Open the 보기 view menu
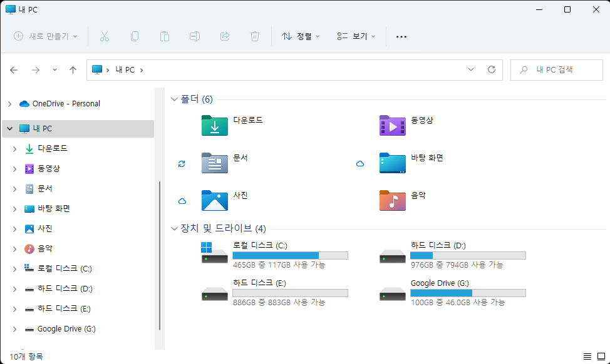 click(356, 36)
